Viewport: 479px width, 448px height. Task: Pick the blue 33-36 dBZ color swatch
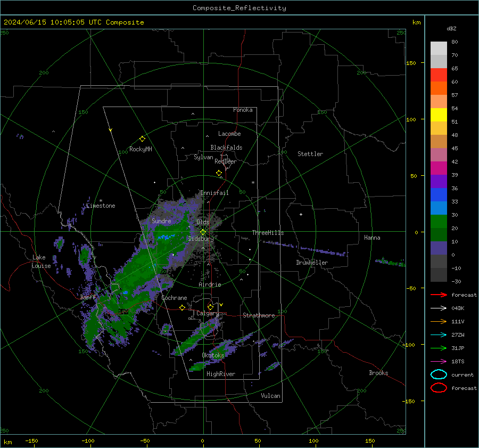pyautogui.click(x=439, y=195)
